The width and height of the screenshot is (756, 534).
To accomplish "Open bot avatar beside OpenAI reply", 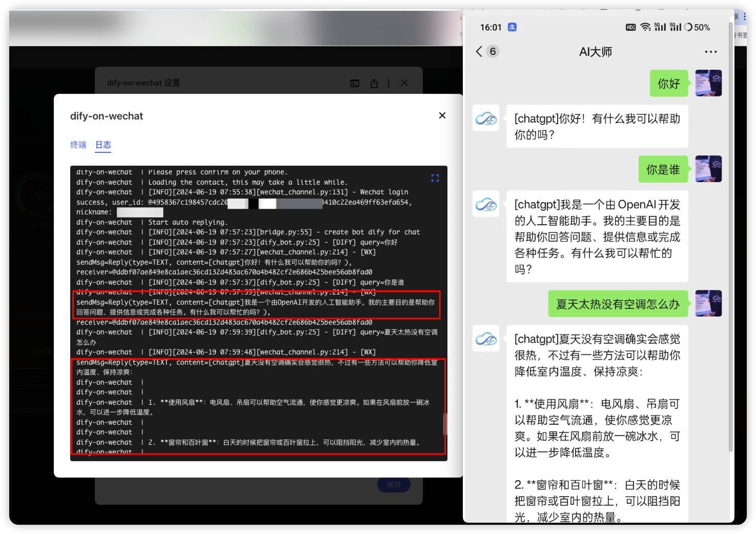I will point(486,204).
